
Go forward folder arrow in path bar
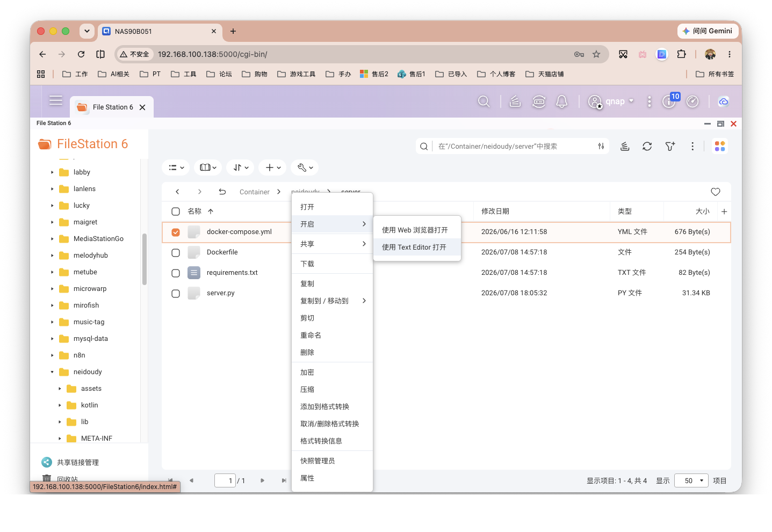coord(200,192)
